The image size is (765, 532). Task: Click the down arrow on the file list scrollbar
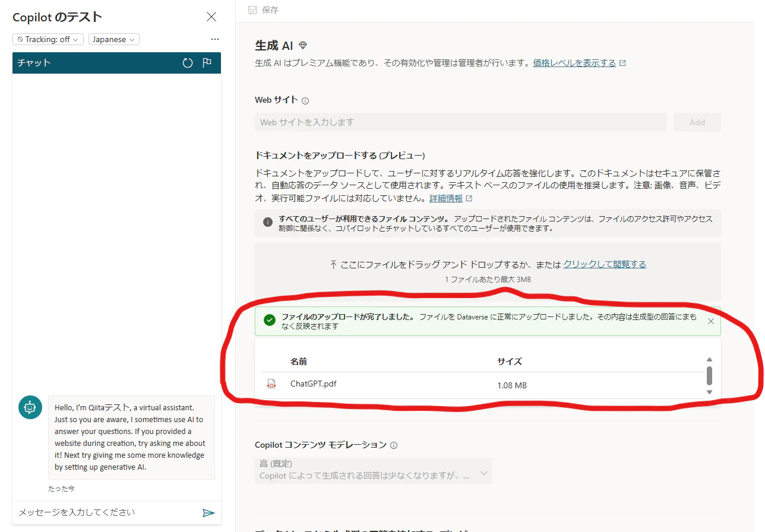[x=709, y=392]
